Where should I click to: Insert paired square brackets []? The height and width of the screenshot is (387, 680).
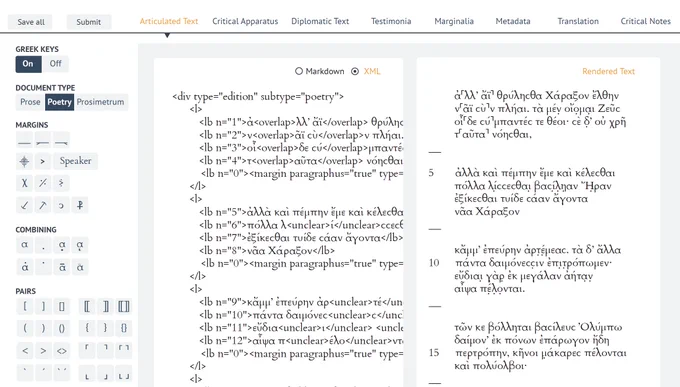62,306
